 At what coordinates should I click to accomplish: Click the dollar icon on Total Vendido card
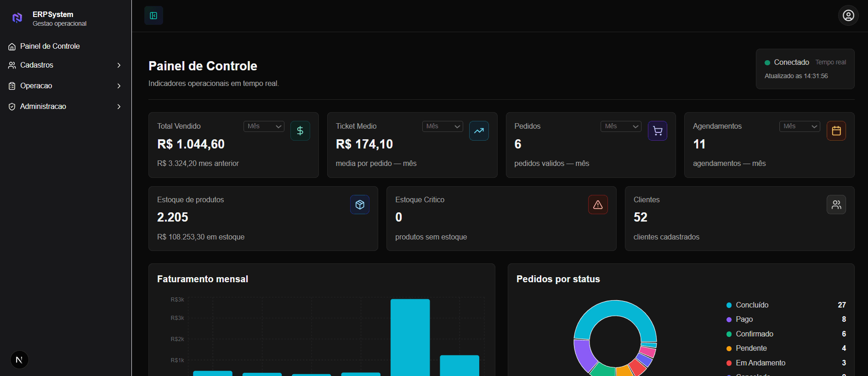tap(300, 131)
